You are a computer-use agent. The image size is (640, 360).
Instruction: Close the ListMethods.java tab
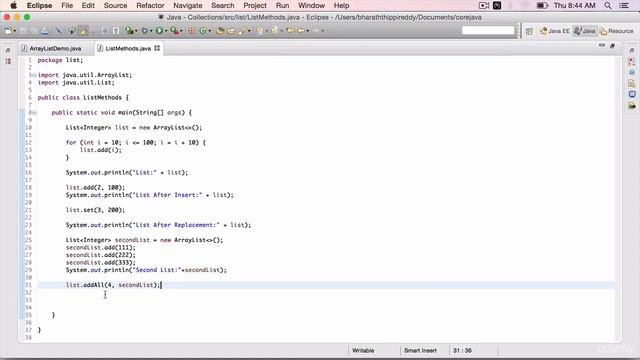tap(157, 48)
